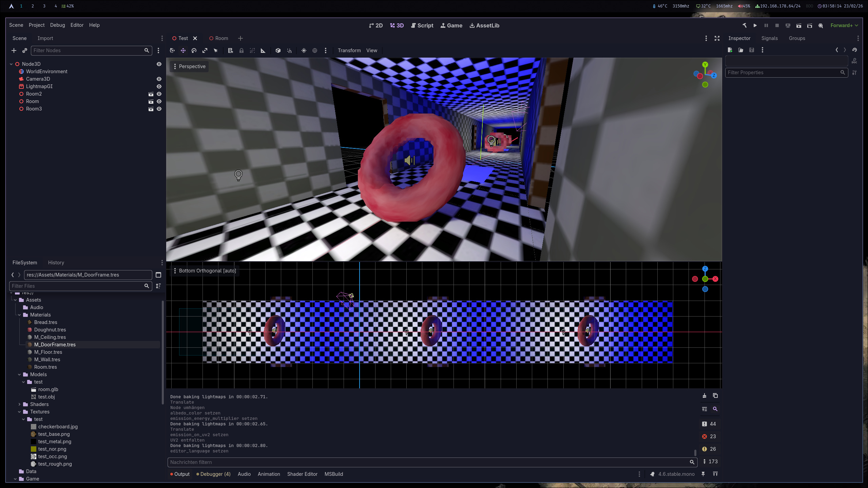Save the current resource with the floppy icon

click(752, 50)
